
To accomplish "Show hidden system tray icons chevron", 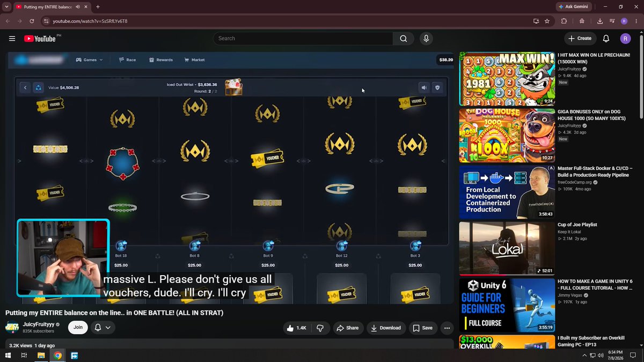I will pyautogui.click(x=584, y=356).
